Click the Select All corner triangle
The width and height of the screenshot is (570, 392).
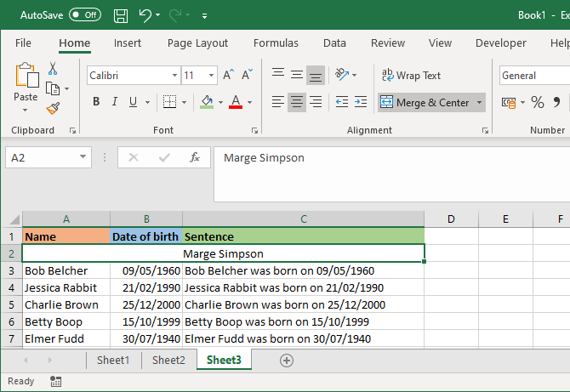pyautogui.click(x=14, y=219)
